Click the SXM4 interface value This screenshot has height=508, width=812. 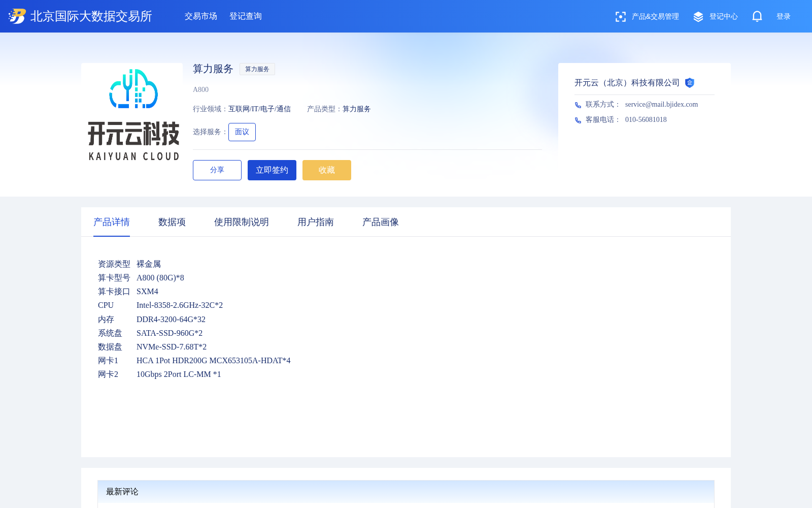point(147,292)
